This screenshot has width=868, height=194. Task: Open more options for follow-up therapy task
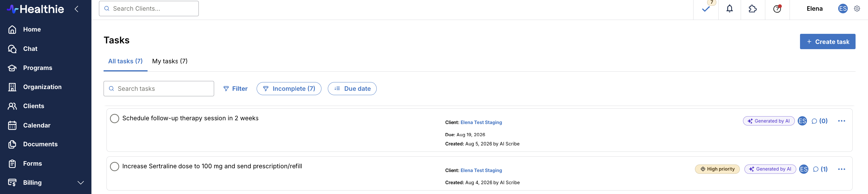(x=841, y=121)
